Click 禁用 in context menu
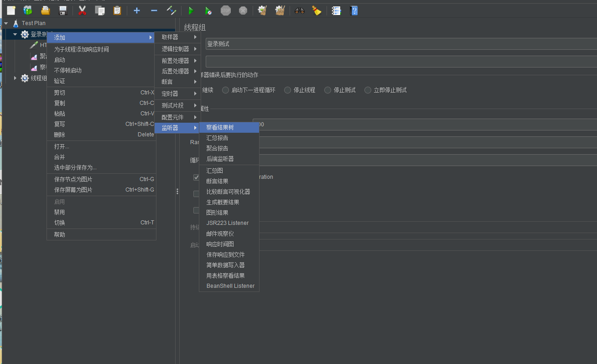The height and width of the screenshot is (364, 597). click(102, 212)
